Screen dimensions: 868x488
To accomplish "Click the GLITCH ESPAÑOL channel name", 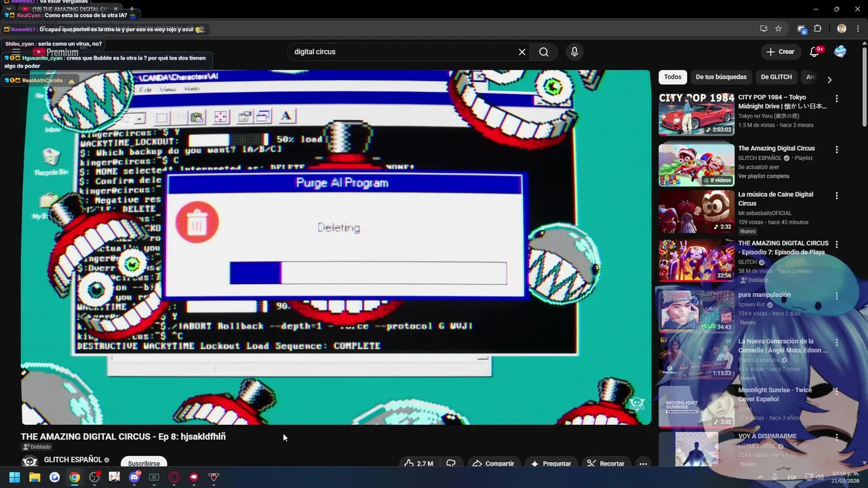I will 73,460.
